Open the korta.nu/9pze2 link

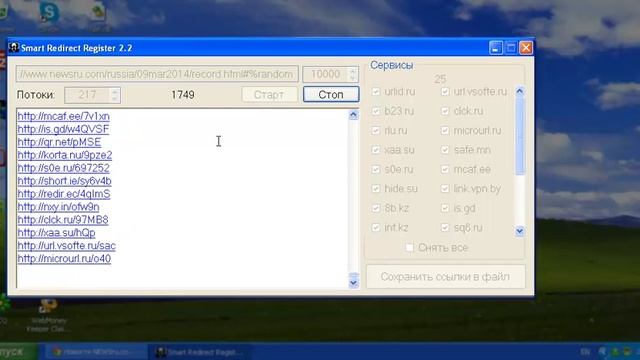(64, 155)
